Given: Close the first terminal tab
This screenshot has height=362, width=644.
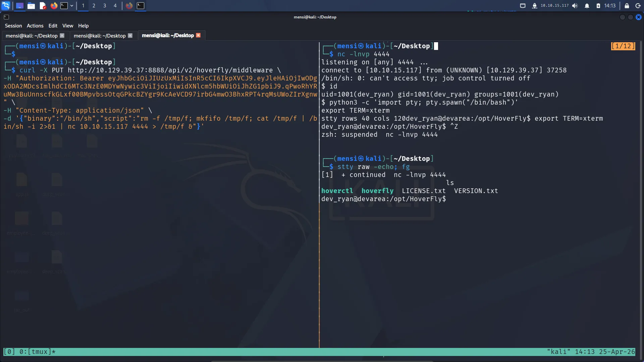Looking at the screenshot, I should (x=62, y=36).
